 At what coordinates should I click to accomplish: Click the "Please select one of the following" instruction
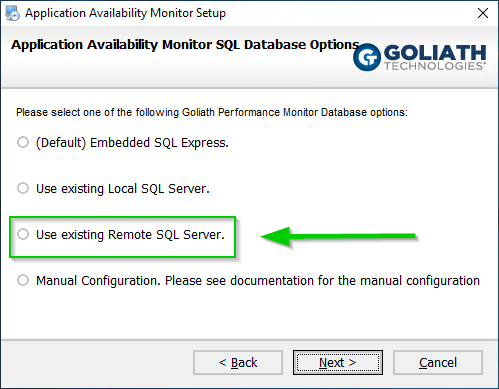coord(212,112)
